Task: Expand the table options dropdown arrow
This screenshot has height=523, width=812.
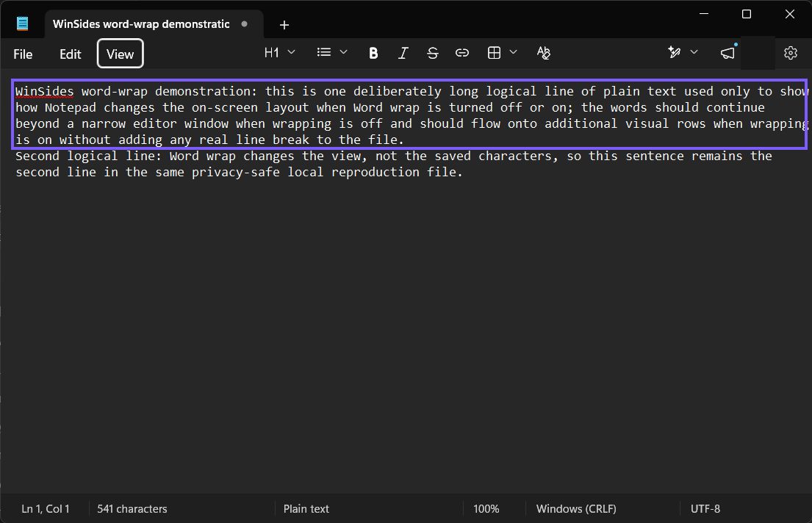Action: (513, 52)
